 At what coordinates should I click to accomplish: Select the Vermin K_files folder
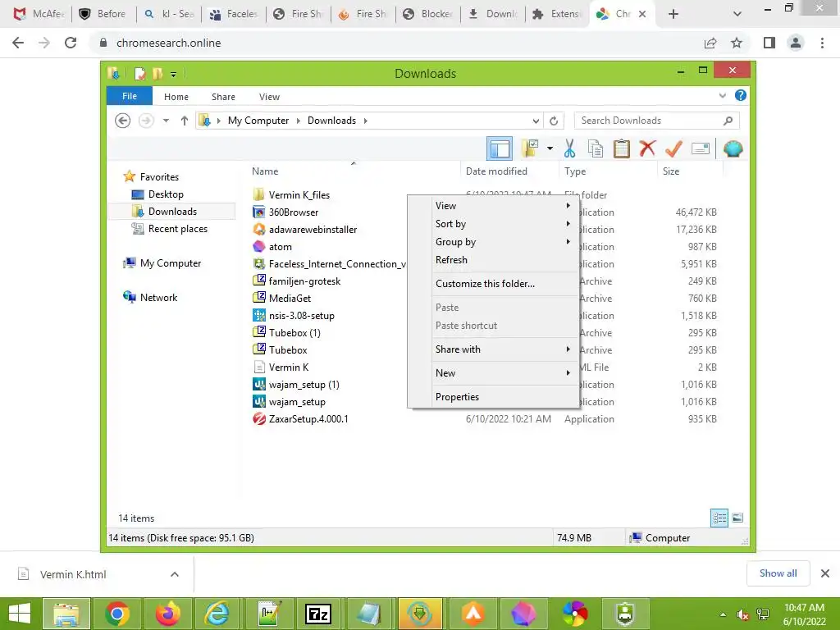[299, 195]
